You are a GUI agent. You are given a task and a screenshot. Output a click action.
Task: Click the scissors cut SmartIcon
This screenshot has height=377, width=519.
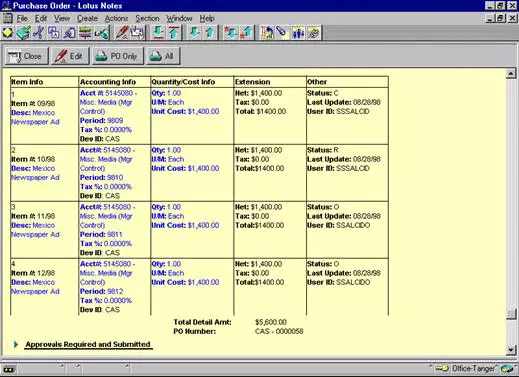point(39,33)
